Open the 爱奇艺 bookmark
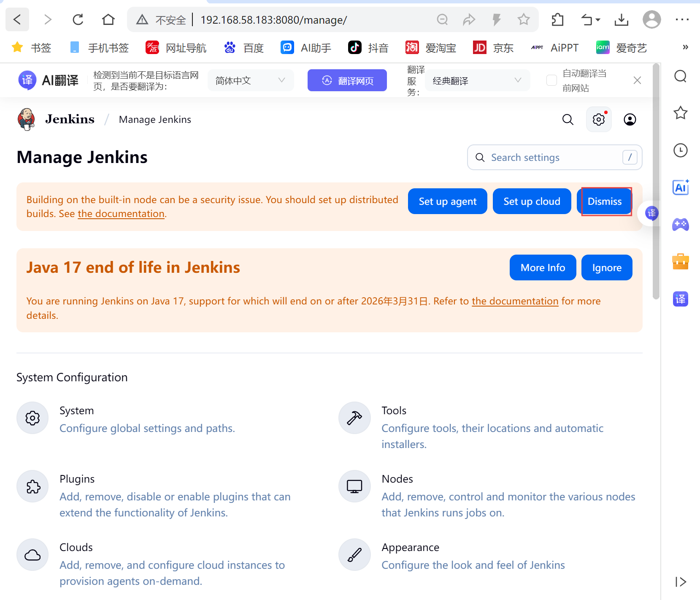The image size is (700, 600). pyautogui.click(x=622, y=48)
